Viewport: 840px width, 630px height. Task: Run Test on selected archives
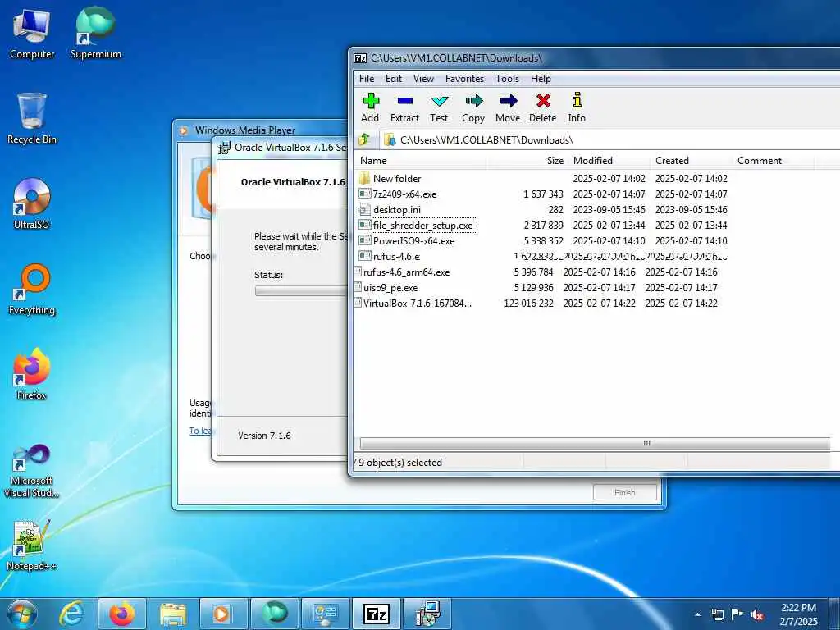point(439,107)
